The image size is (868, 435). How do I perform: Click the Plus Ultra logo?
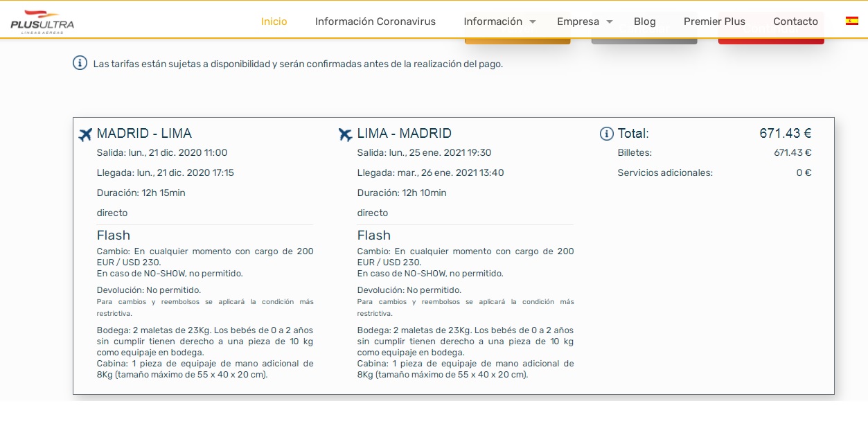click(x=42, y=22)
